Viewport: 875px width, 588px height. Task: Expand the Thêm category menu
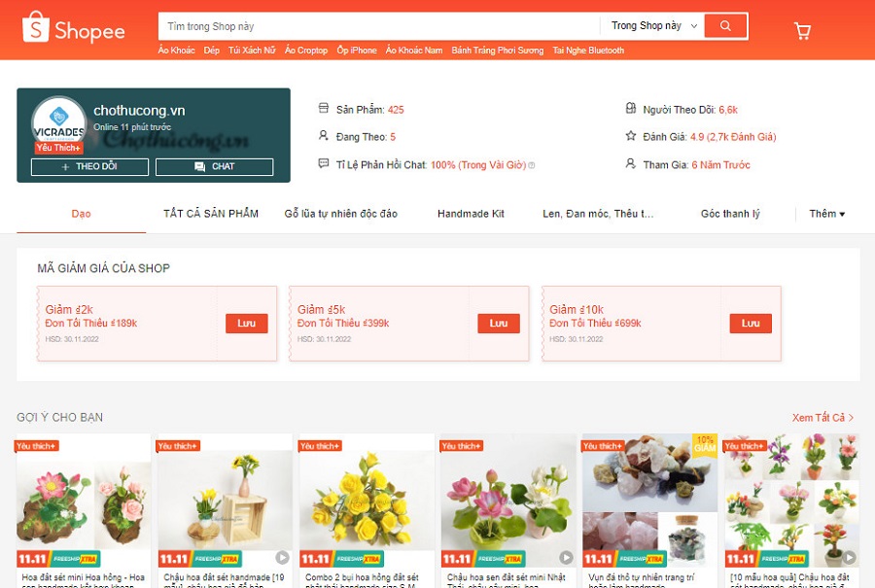[x=827, y=214]
